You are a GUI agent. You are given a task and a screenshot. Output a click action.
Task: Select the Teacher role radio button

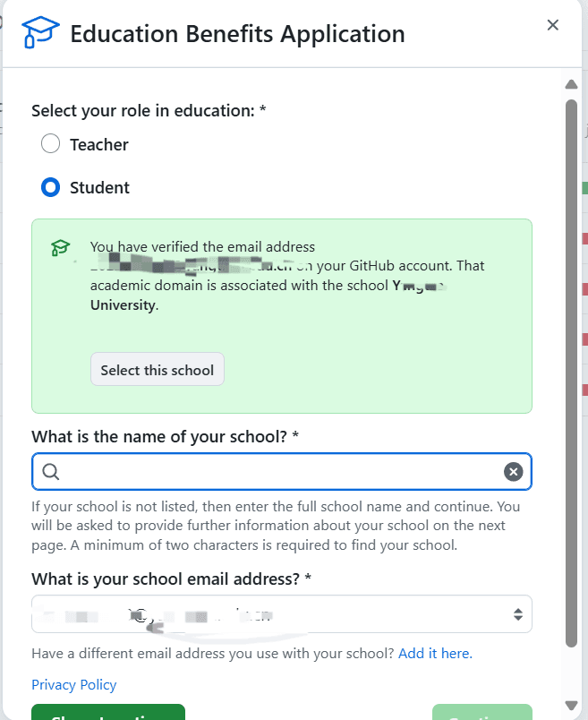pyautogui.click(x=51, y=144)
